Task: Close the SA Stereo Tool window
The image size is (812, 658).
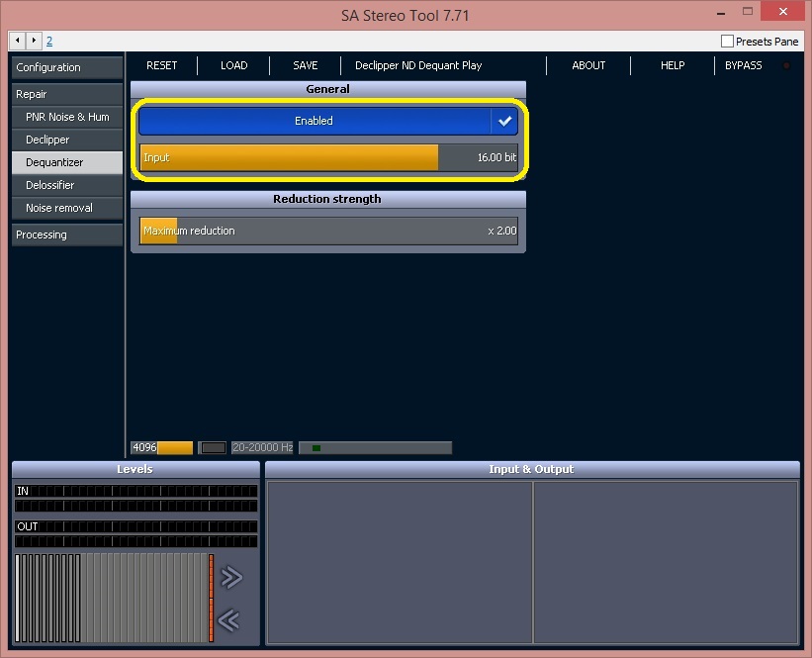Action: [782, 12]
